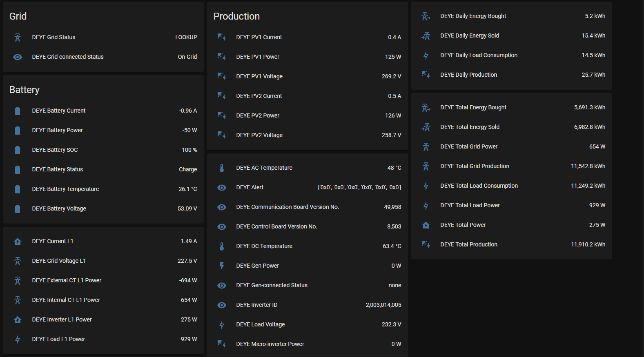The image size is (644, 357).
Task: Click the generator bolt icon for DEYE Gen Power
Action: [x=222, y=266]
